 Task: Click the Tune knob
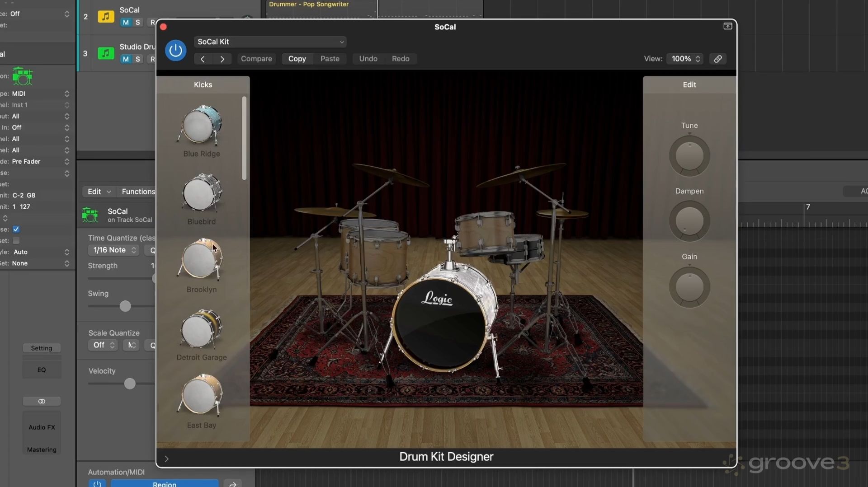click(689, 156)
